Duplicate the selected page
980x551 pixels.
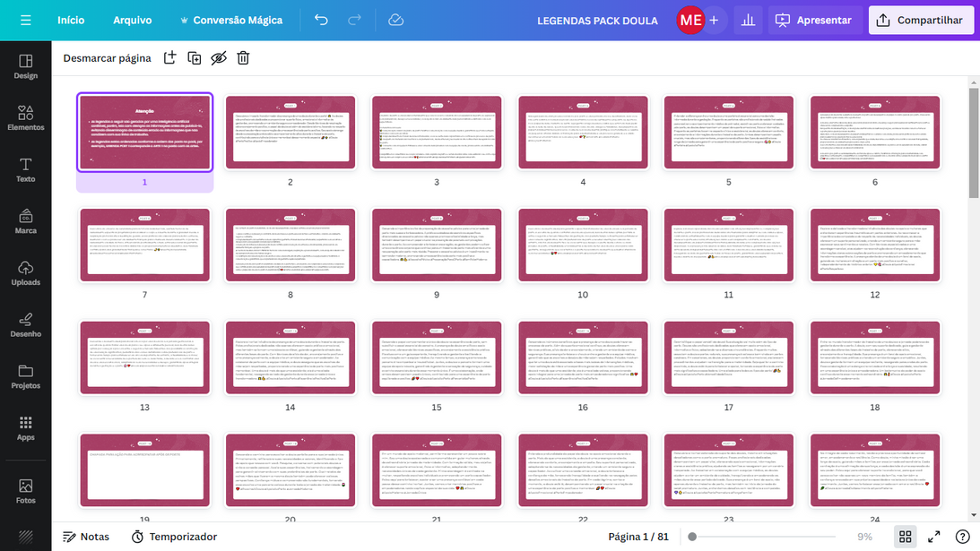click(194, 58)
